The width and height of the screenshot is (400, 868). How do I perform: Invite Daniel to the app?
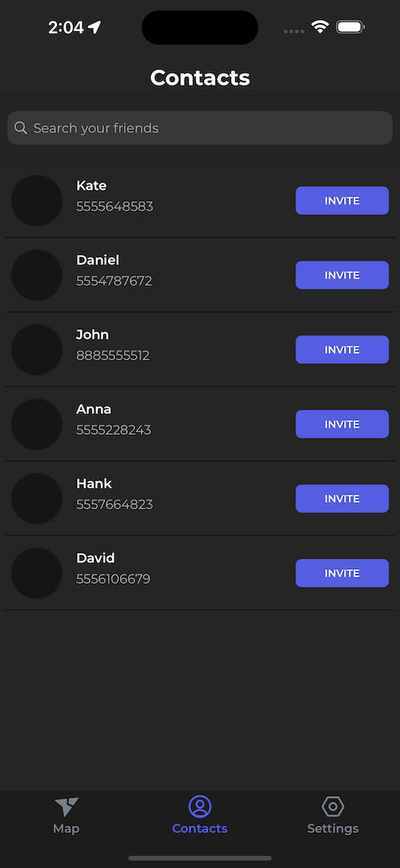tap(342, 275)
